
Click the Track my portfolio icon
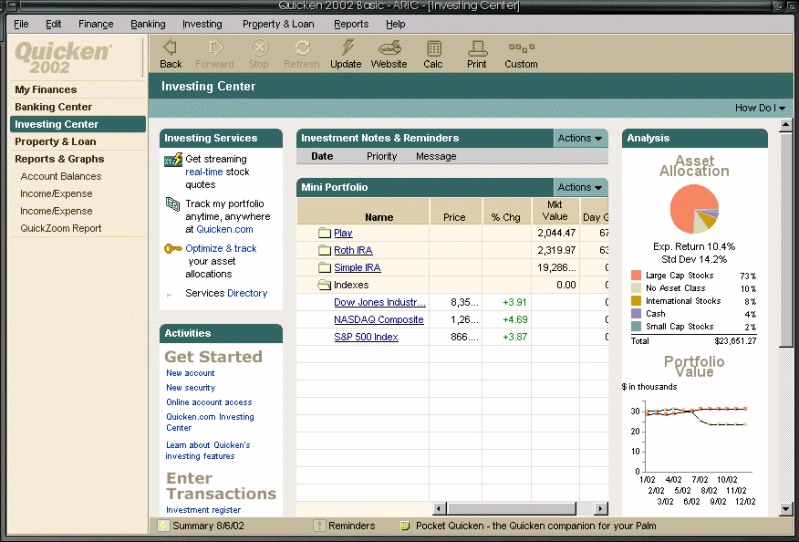(173, 204)
